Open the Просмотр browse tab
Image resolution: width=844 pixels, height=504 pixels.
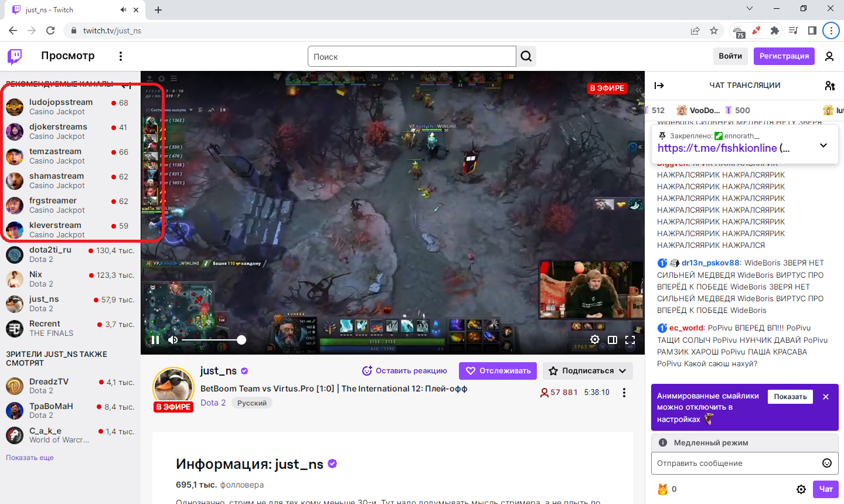click(x=68, y=56)
